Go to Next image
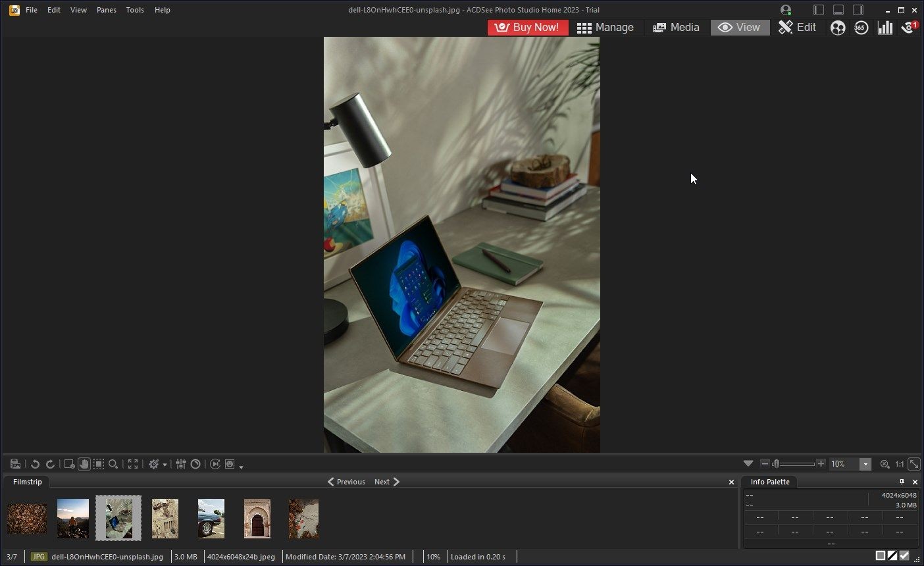The image size is (924, 566). (x=387, y=482)
